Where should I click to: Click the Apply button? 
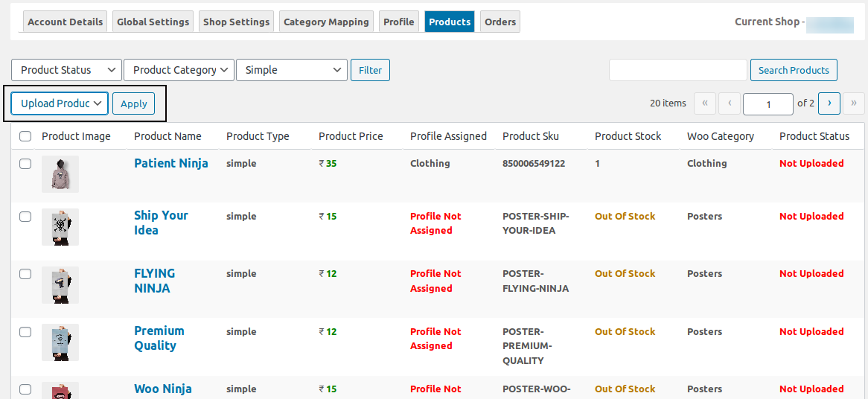click(x=133, y=103)
